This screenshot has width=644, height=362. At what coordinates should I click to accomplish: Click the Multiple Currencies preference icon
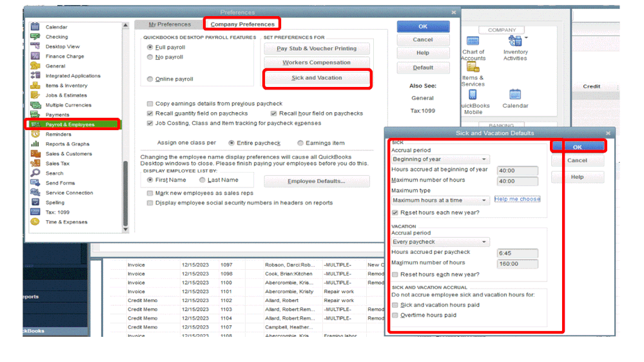coord(35,105)
